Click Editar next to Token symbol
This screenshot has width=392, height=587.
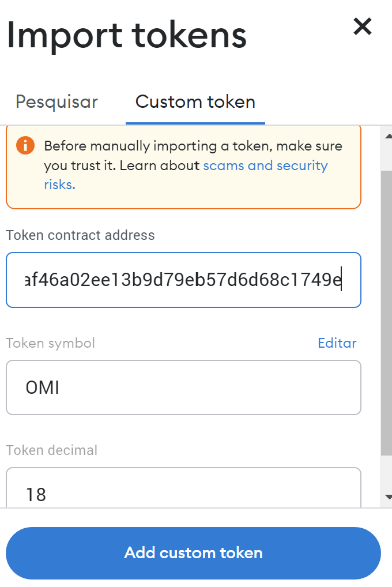(x=337, y=343)
